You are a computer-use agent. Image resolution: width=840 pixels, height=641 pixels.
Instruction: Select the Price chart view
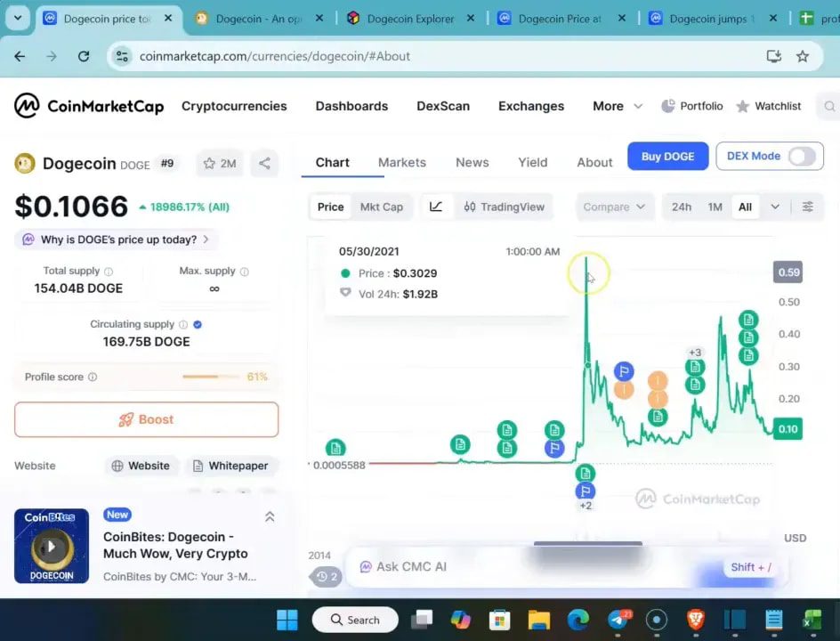[x=330, y=207]
